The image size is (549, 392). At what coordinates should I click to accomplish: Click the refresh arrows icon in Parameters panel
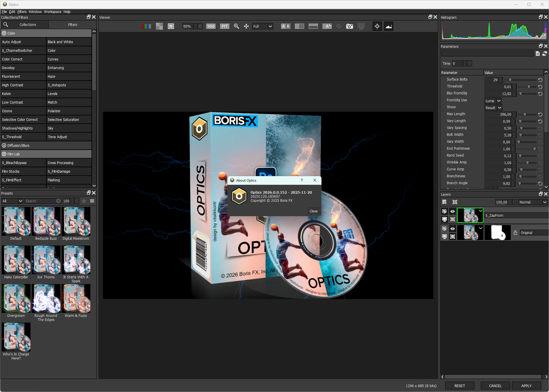click(x=545, y=54)
